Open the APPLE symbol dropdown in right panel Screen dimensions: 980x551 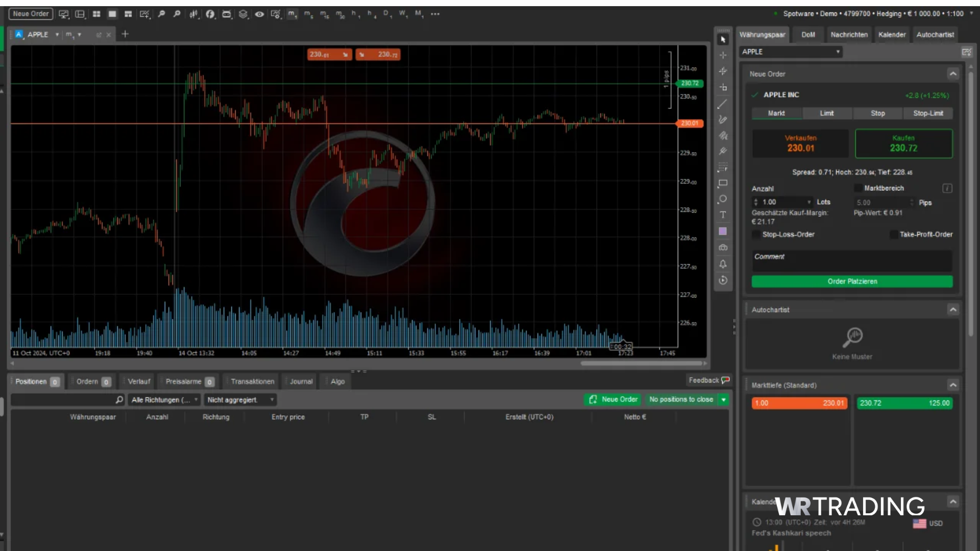tap(791, 52)
